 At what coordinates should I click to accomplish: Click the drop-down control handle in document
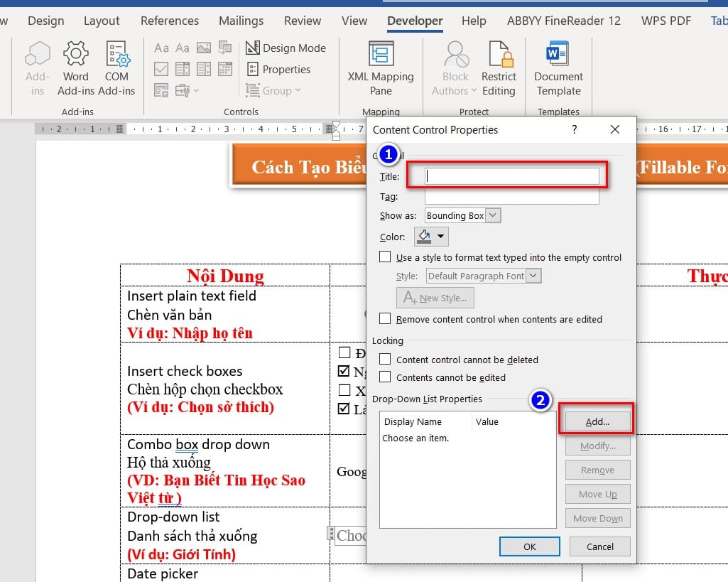pyautogui.click(x=330, y=533)
